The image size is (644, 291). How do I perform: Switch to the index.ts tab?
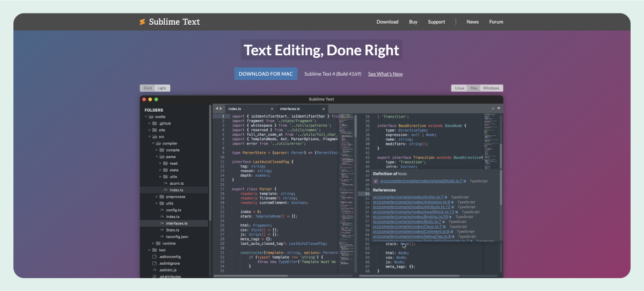point(235,109)
